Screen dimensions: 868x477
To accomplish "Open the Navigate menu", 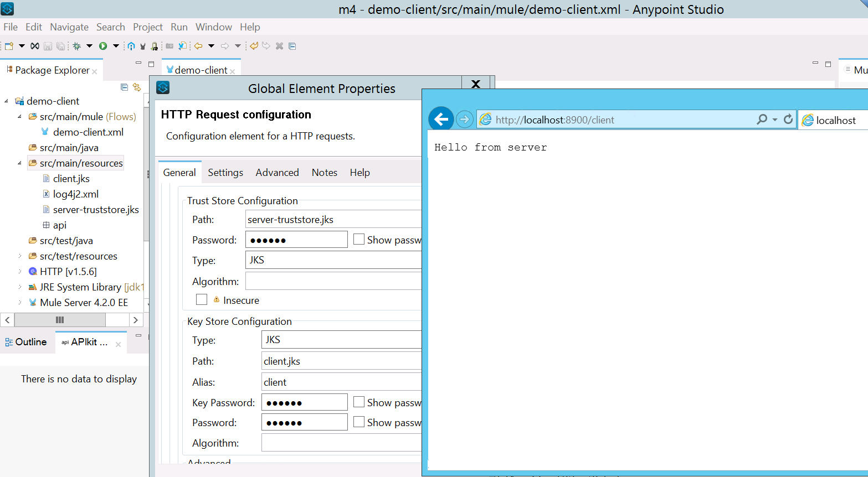I will coord(69,27).
